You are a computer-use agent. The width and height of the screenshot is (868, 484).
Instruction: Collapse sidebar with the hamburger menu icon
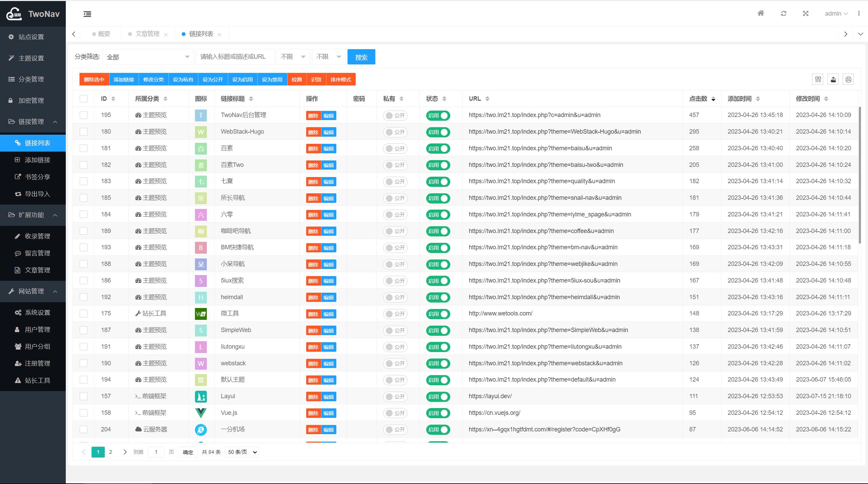tap(87, 14)
